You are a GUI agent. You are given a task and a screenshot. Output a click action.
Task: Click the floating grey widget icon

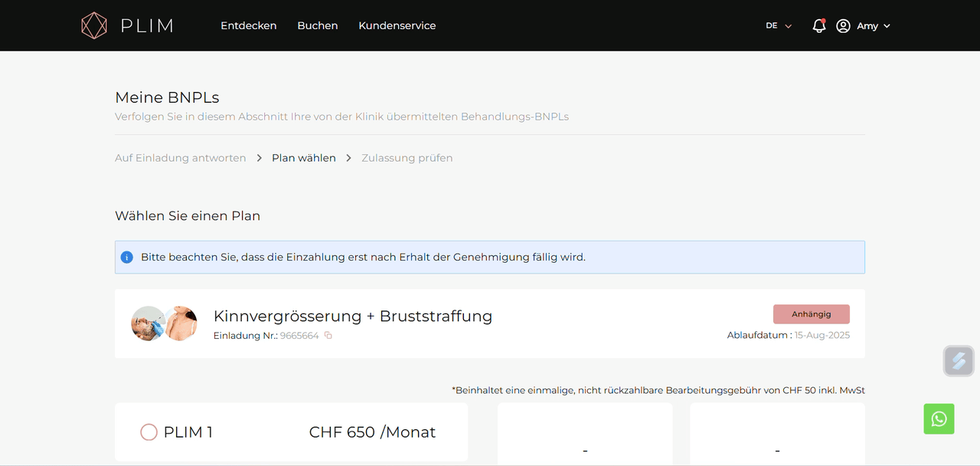tap(958, 361)
